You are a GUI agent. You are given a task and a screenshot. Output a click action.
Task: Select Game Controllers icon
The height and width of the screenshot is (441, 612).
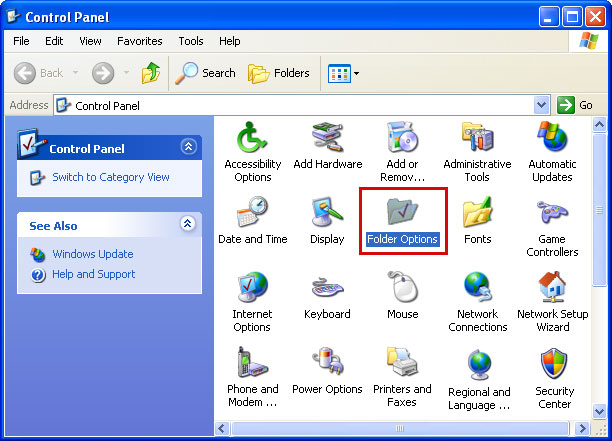552,227
